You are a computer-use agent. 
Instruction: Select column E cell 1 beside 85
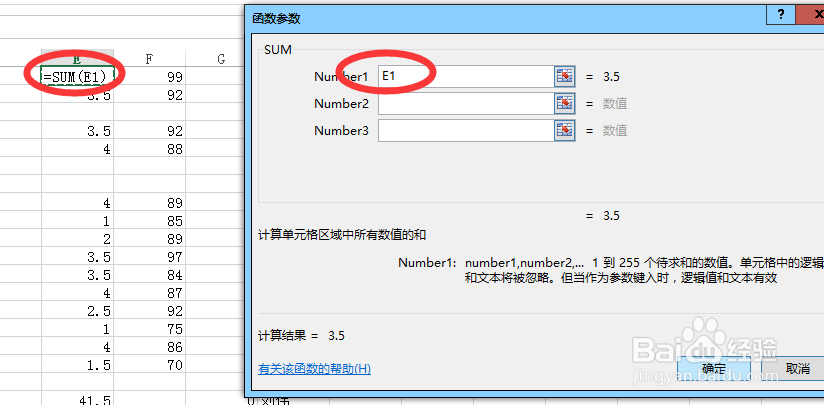[77, 221]
